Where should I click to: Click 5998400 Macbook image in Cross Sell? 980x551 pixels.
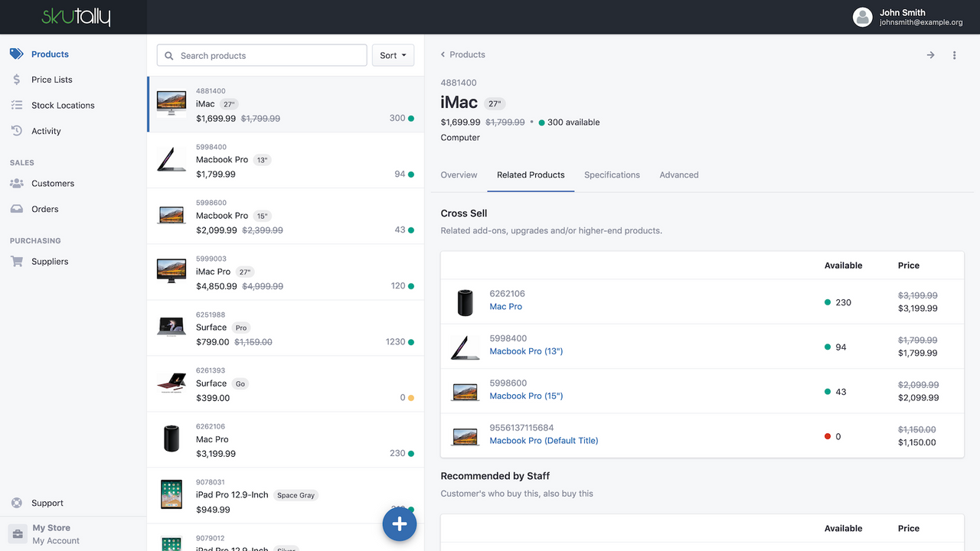[465, 347]
